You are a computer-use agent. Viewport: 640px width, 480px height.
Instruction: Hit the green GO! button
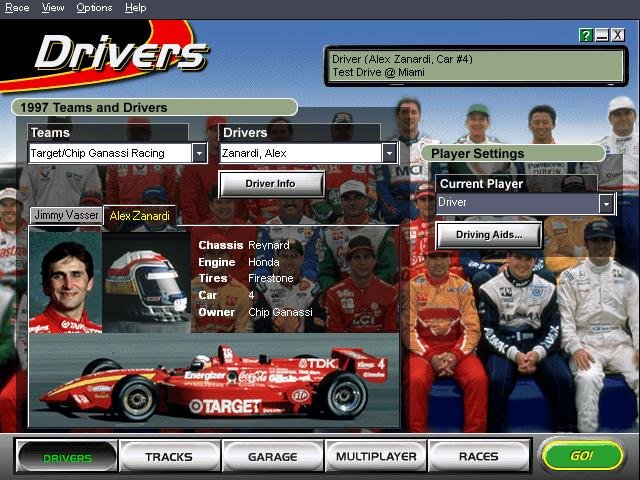(581, 455)
